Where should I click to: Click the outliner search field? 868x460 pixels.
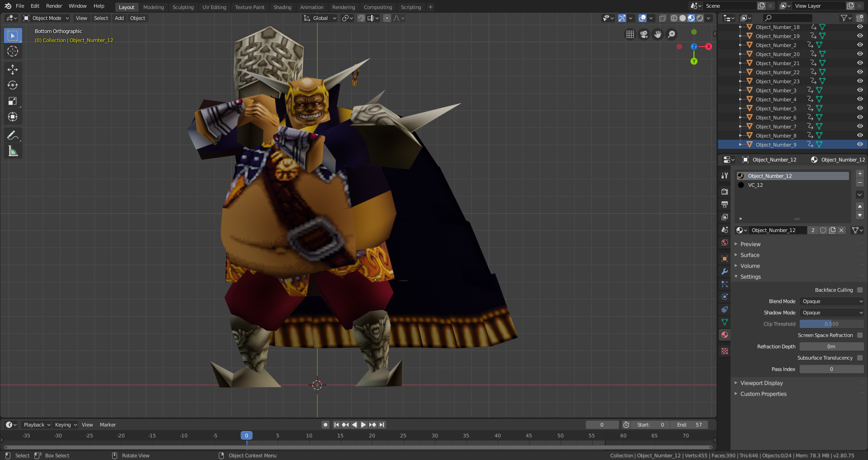(788, 18)
